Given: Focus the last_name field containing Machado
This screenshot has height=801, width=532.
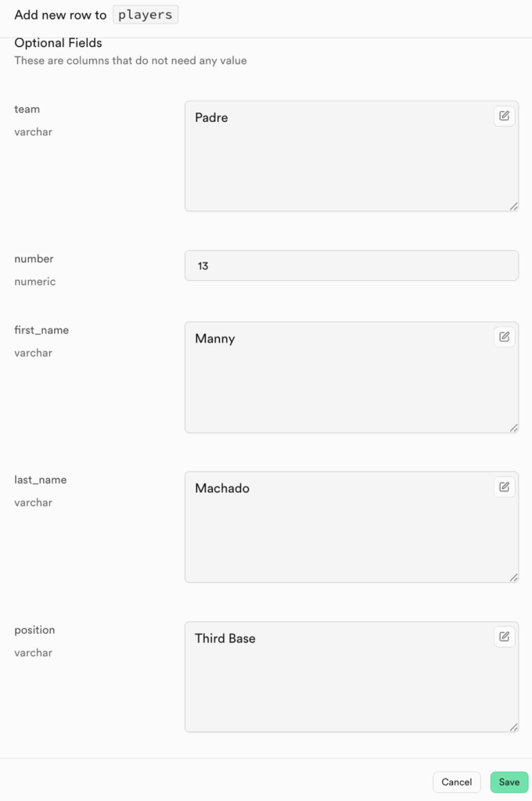Looking at the screenshot, I should coord(351,527).
